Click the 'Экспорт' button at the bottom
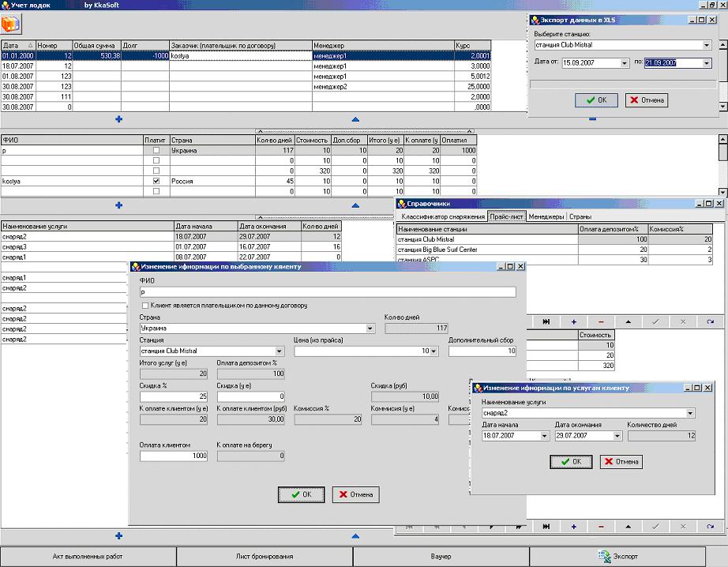 617,556
